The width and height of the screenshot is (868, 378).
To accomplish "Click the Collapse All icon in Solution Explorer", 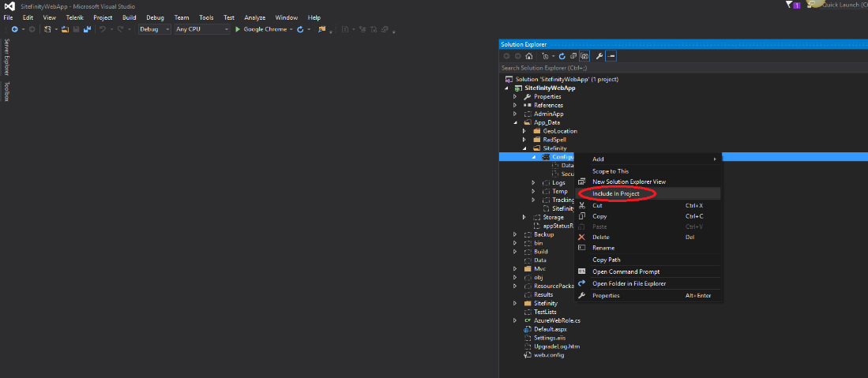I will point(573,56).
